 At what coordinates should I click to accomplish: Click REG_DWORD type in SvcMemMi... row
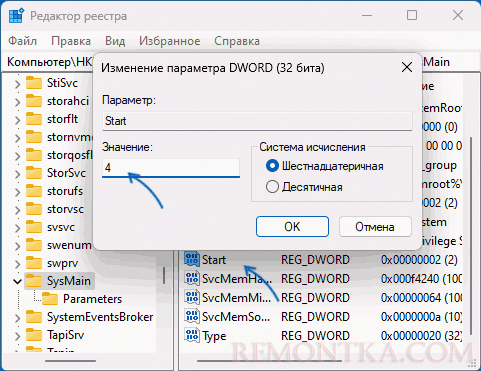[315, 297]
